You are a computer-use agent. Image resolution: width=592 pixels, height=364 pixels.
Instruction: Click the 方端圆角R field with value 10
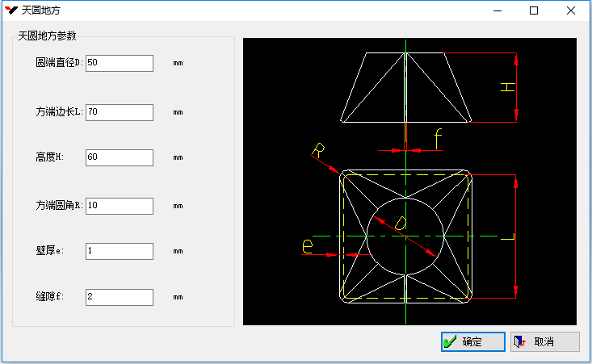coord(119,206)
